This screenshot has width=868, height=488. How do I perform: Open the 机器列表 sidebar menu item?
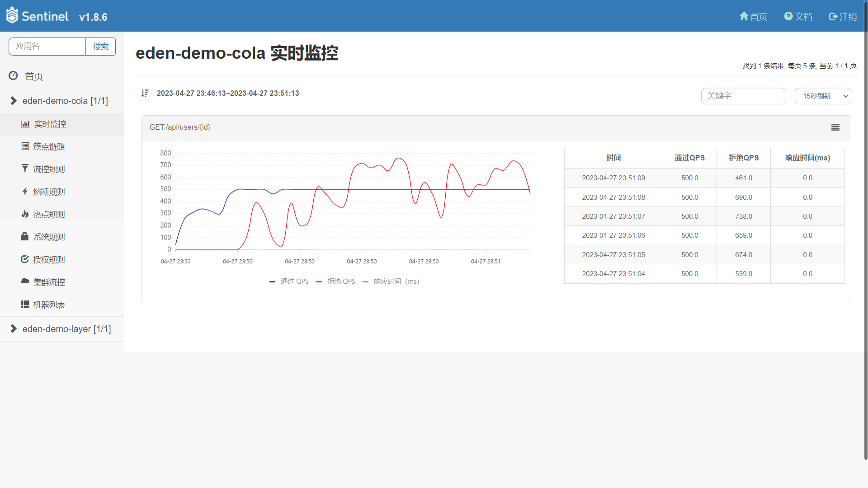49,305
